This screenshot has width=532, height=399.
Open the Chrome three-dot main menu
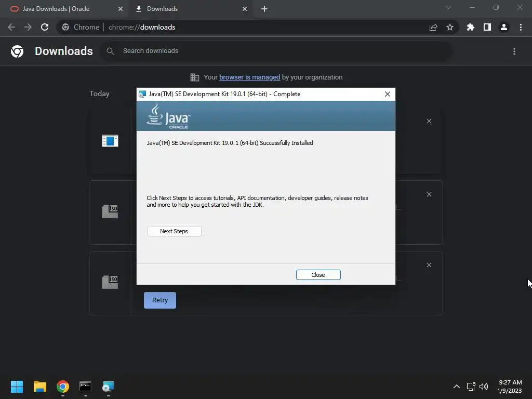(x=521, y=27)
